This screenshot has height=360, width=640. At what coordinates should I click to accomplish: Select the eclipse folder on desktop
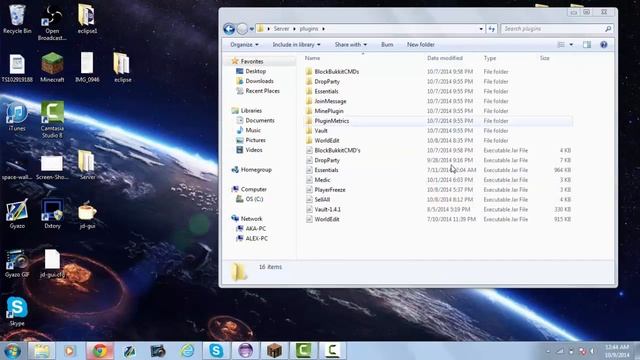coord(122,68)
